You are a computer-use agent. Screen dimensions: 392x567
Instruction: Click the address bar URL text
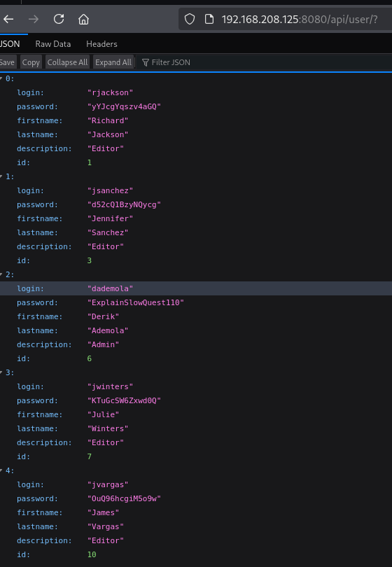(300, 19)
